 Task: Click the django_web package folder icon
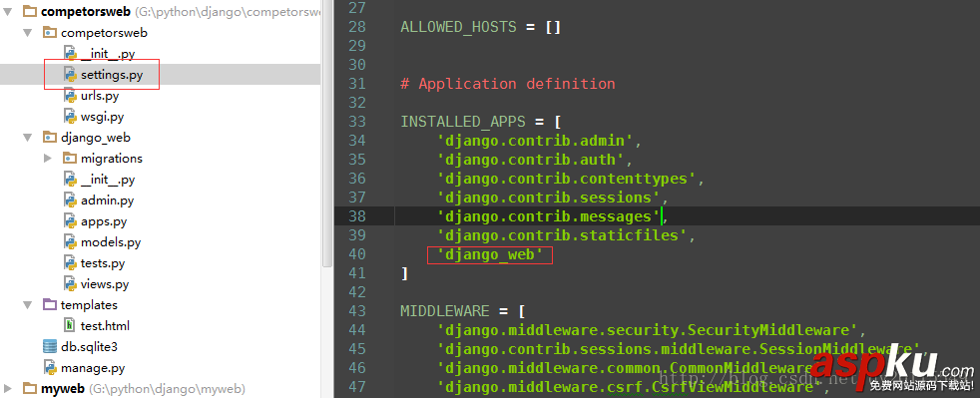49,138
